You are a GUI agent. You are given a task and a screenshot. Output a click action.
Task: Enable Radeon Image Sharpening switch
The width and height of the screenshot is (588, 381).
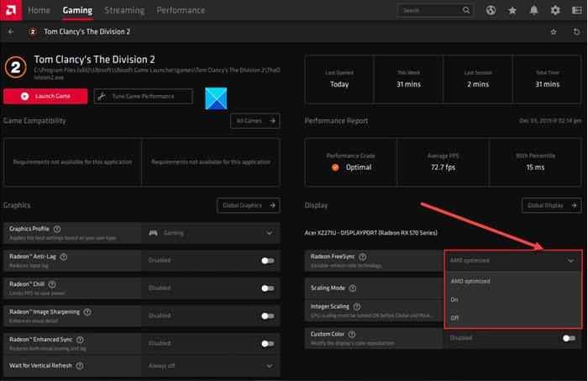[268, 316]
